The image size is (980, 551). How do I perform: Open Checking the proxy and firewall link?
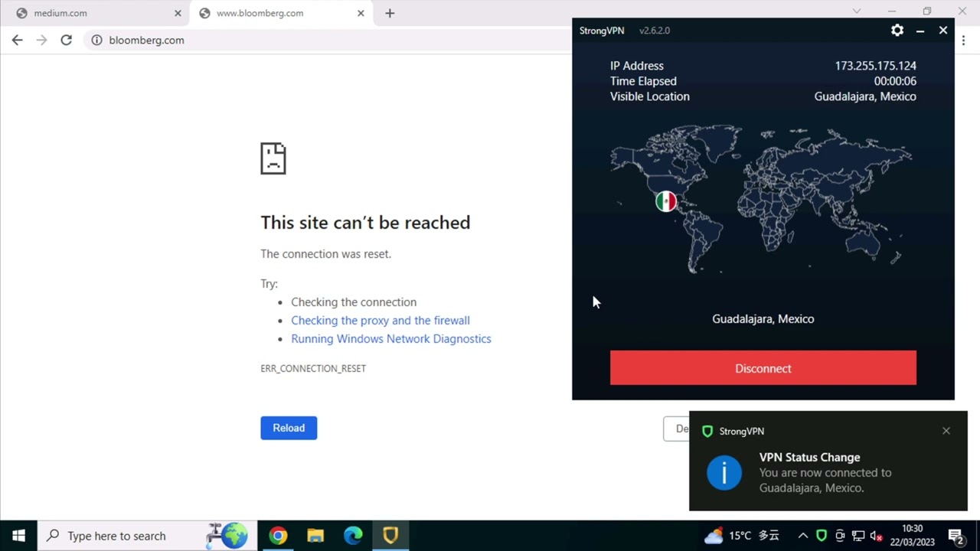click(x=381, y=321)
